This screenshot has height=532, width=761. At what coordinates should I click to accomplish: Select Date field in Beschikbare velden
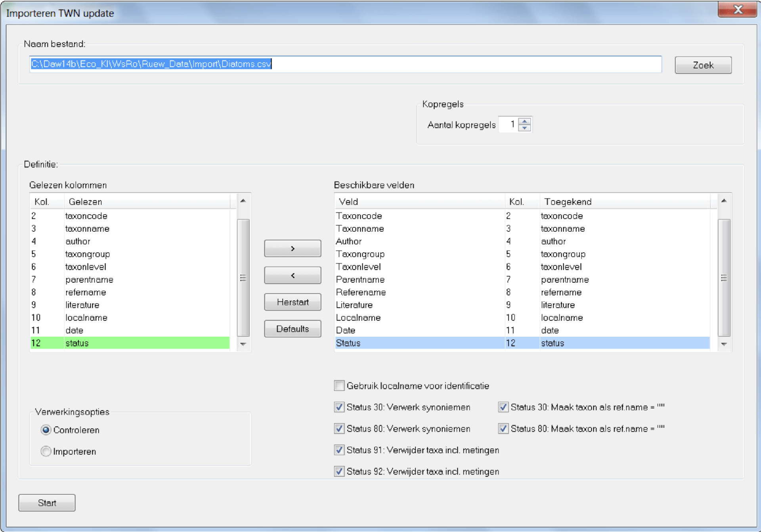[522, 330]
